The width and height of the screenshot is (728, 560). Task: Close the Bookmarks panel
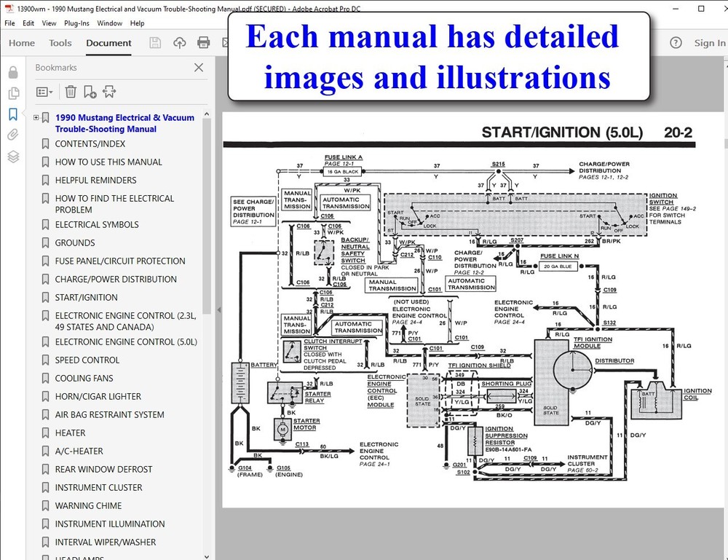coord(199,67)
